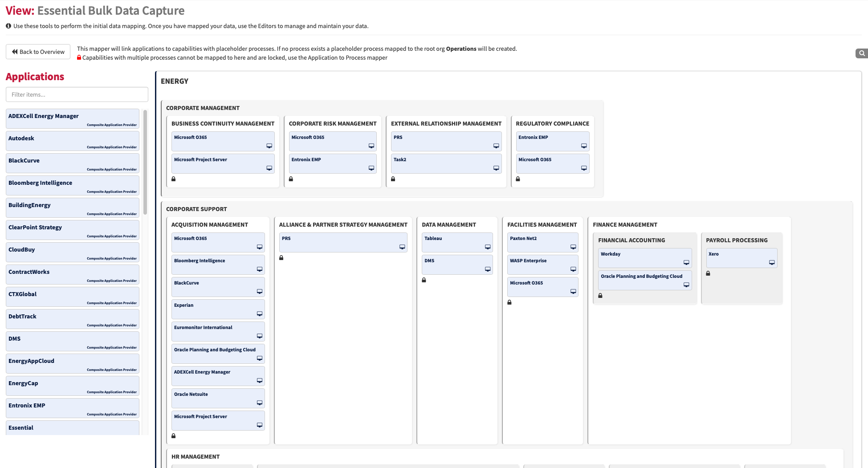Viewport: 868px width, 468px height.
Task: Select BlackCurve in the Applications list
Action: [x=73, y=163]
